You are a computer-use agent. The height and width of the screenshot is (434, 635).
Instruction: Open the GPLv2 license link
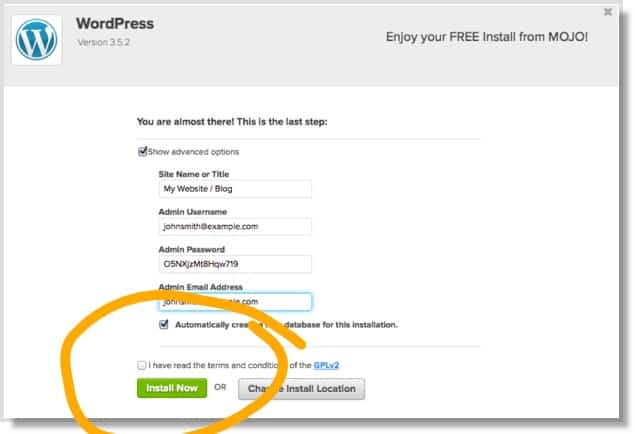coord(326,365)
